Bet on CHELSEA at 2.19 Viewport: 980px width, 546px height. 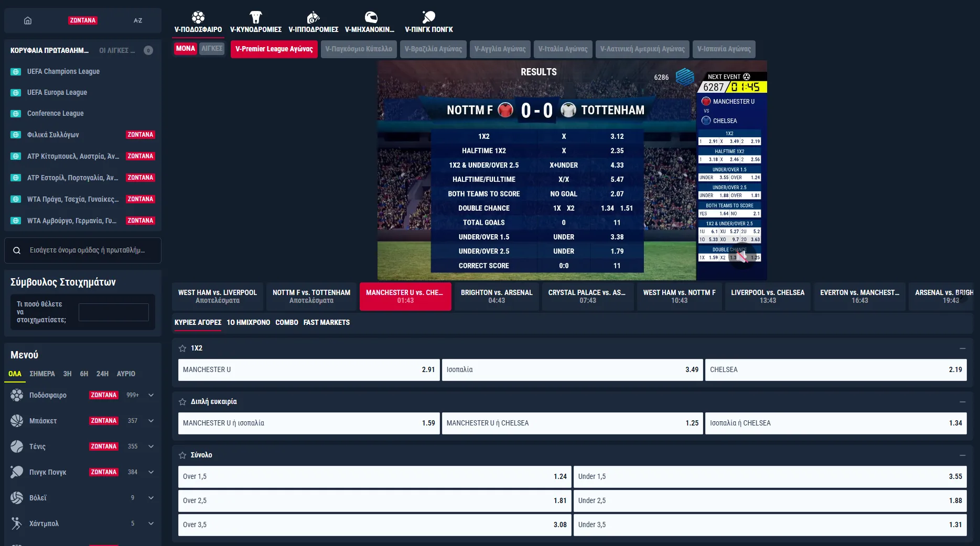pyautogui.click(x=836, y=370)
